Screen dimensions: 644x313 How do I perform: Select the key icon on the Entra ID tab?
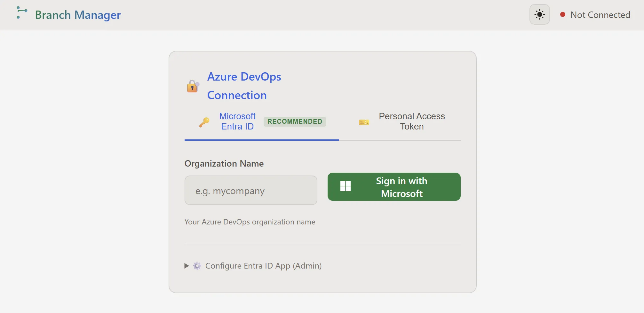point(204,122)
